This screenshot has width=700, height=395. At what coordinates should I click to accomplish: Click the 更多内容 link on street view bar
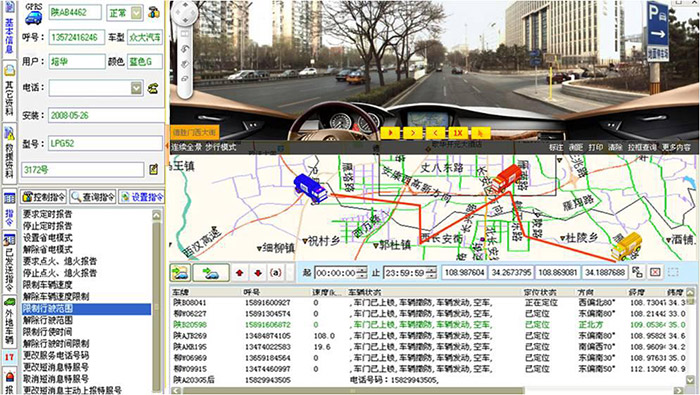tap(676, 147)
